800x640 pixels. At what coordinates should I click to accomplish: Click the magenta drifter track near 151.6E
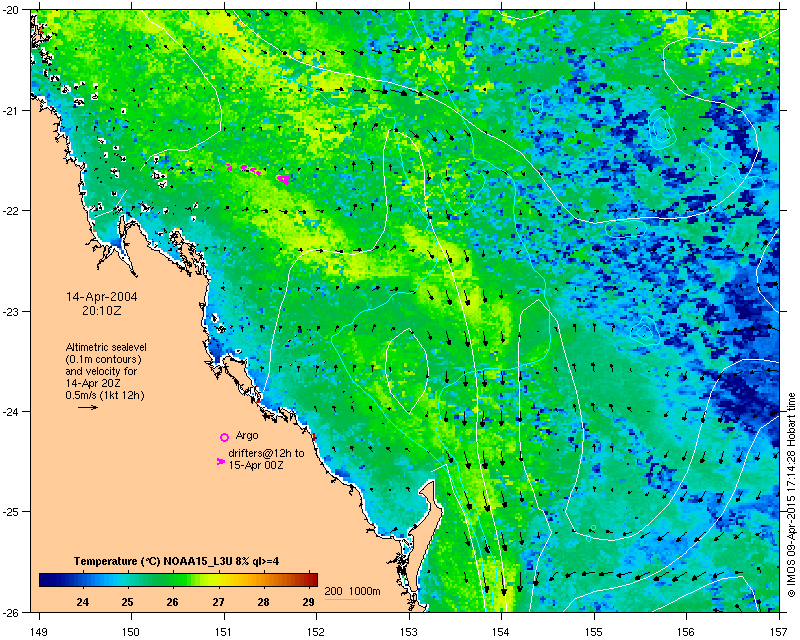pos(284,179)
